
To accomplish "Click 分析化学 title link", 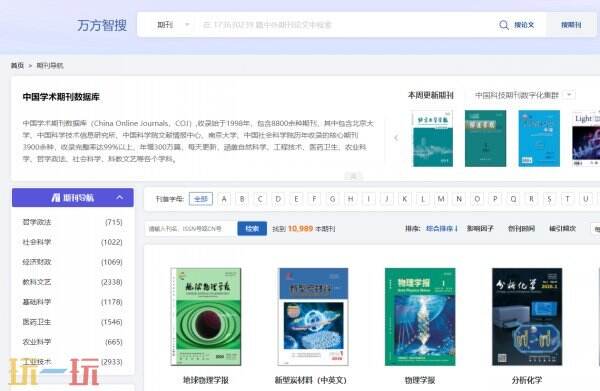I will coord(527,380).
